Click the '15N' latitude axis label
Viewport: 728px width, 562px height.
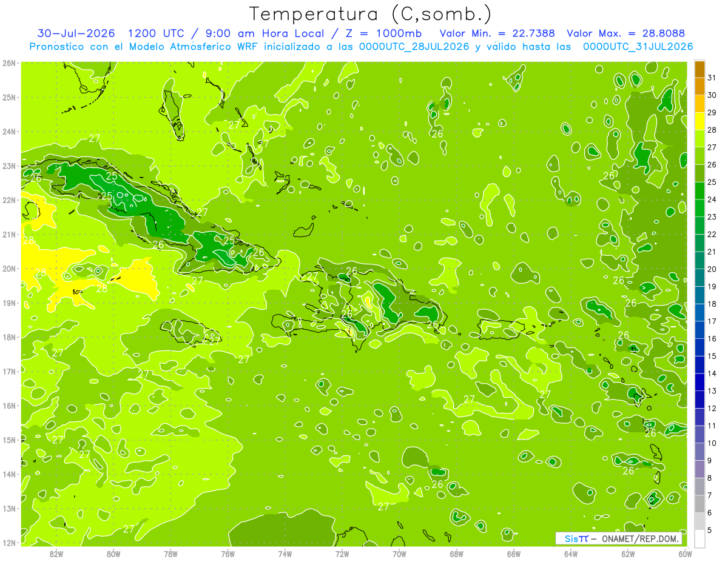click(8, 440)
